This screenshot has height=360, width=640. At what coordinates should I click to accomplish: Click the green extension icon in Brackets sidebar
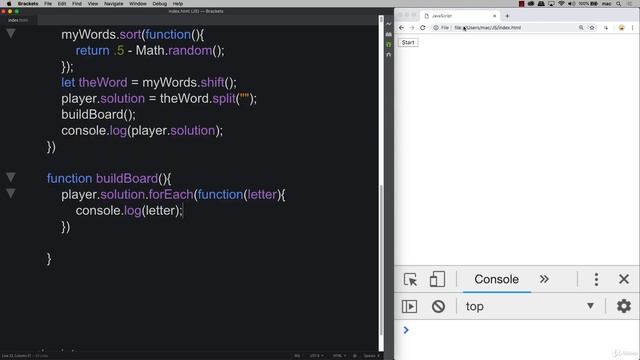tap(389, 44)
